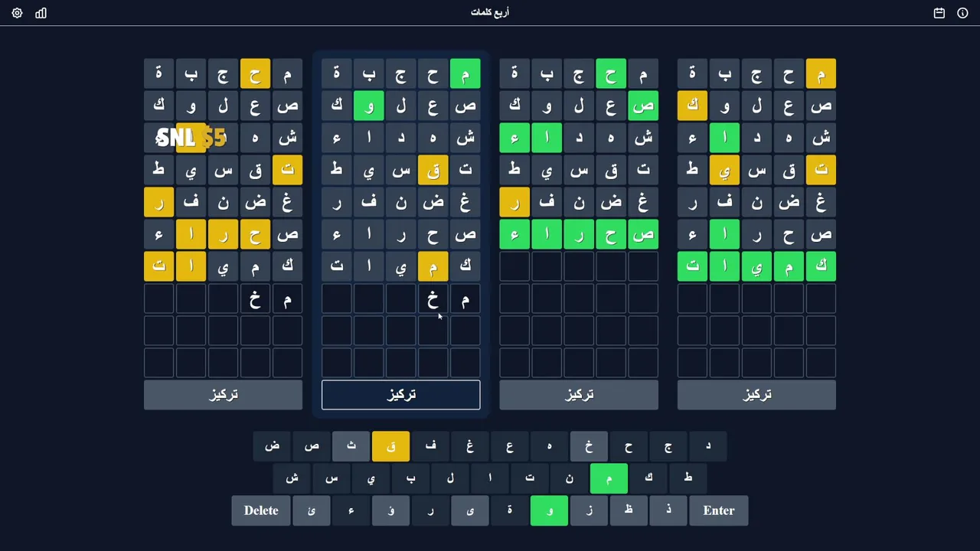Tap the green م key
Screen dimensions: 980x551
point(609,478)
